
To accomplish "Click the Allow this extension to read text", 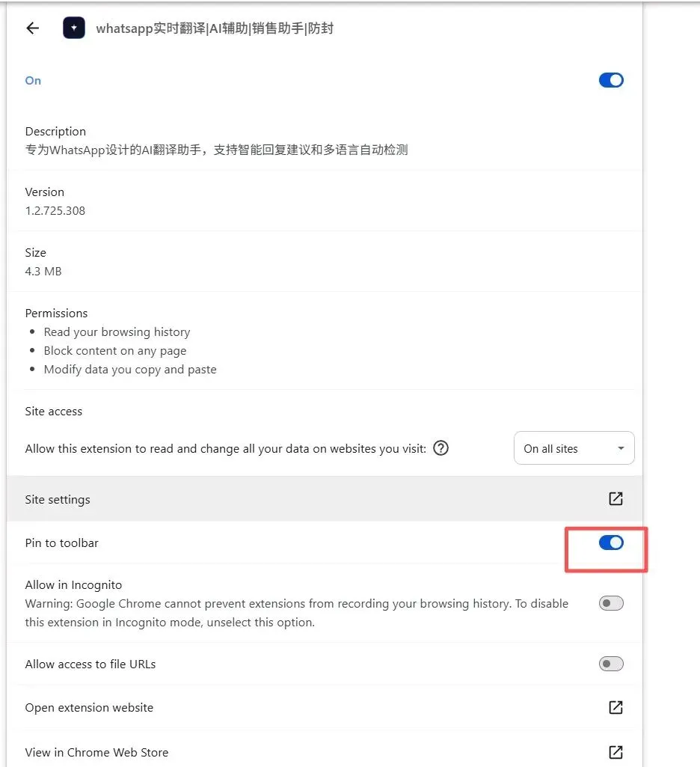I will (x=225, y=448).
